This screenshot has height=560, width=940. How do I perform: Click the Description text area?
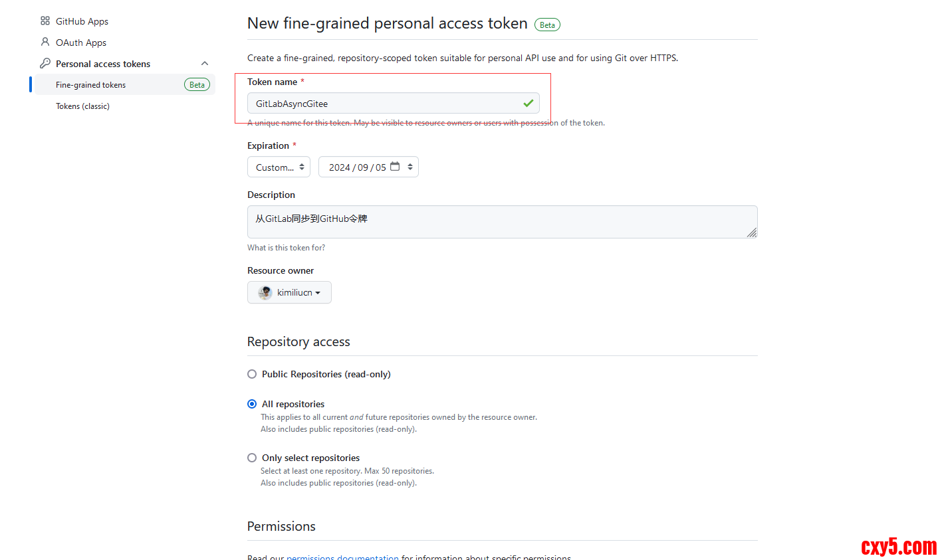(x=502, y=222)
